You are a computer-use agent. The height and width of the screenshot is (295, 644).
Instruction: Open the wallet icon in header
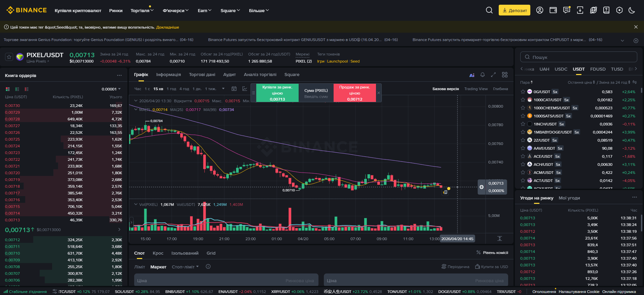click(x=553, y=10)
